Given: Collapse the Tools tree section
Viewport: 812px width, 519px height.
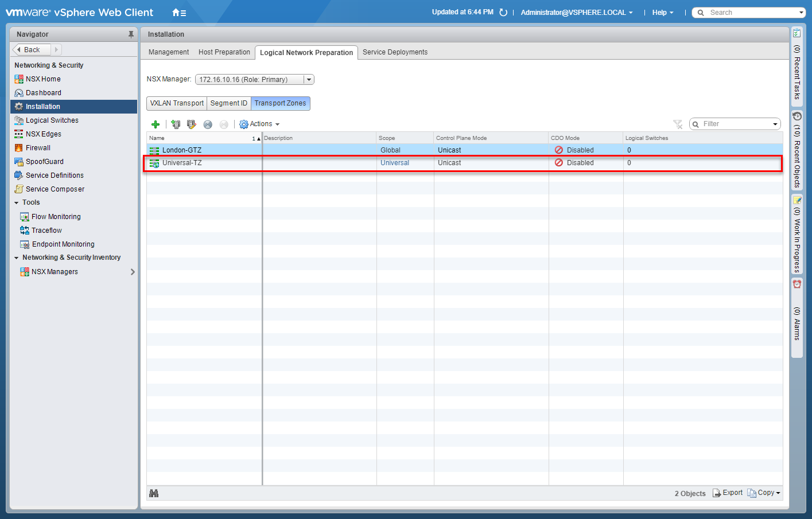Looking at the screenshot, I should [17, 203].
